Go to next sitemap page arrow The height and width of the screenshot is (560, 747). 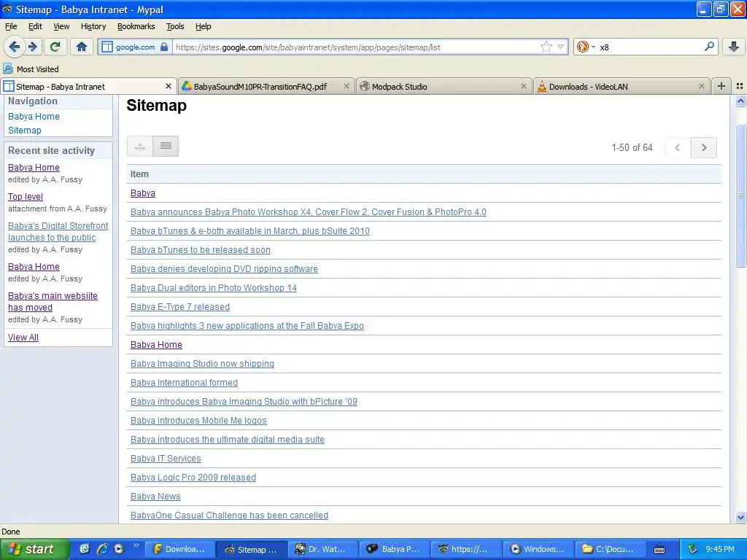click(x=704, y=147)
